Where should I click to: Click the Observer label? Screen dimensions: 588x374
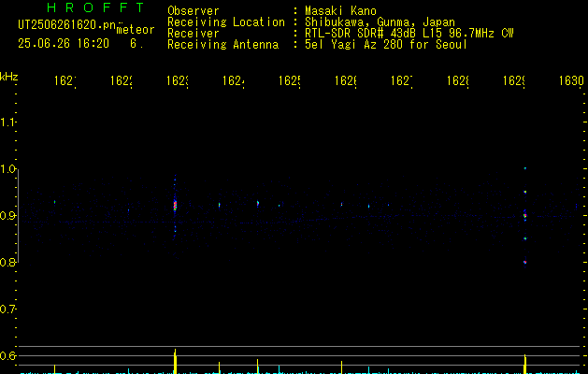[x=194, y=11]
